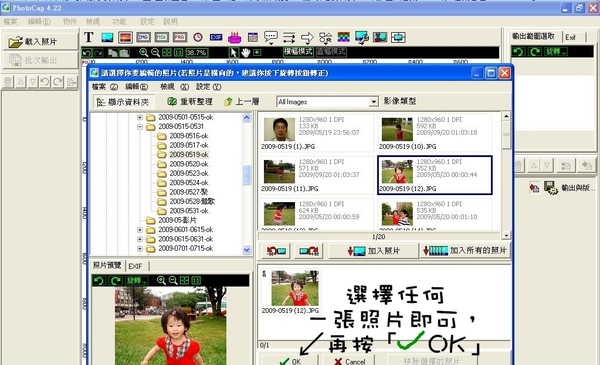
Task: Select the 2009-0520-ok folder
Action: pyautogui.click(x=189, y=164)
